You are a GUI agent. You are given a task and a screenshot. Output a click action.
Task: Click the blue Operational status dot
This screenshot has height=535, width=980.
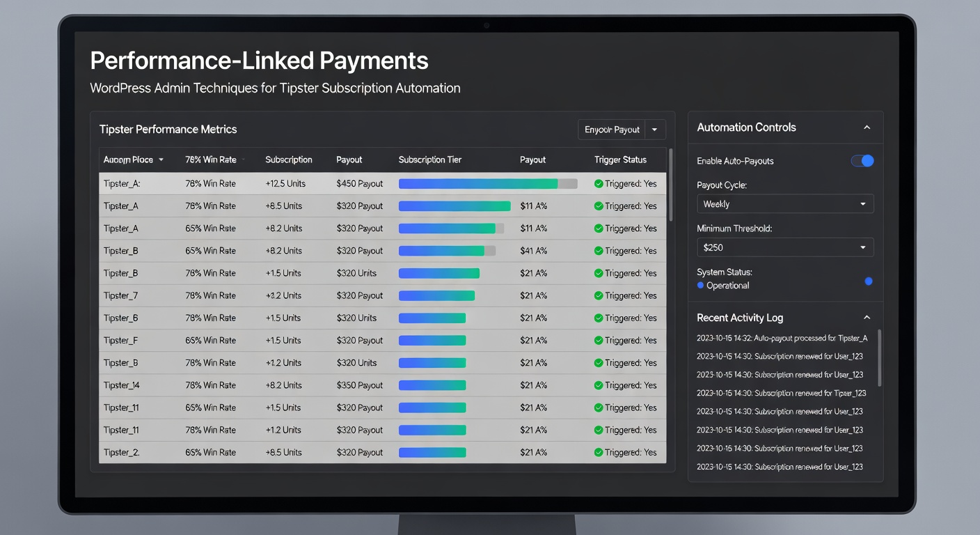(x=700, y=285)
